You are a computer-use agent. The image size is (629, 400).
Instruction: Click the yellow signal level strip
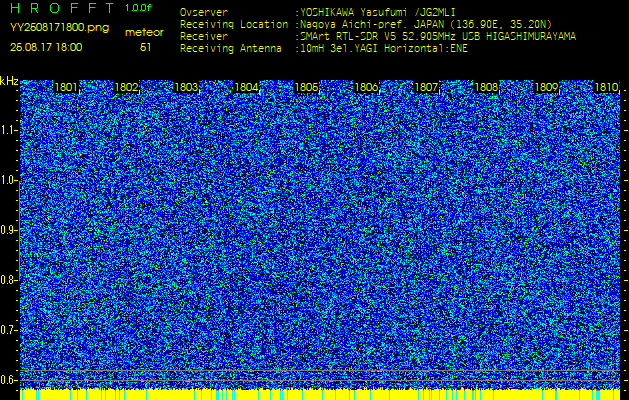[320, 394]
